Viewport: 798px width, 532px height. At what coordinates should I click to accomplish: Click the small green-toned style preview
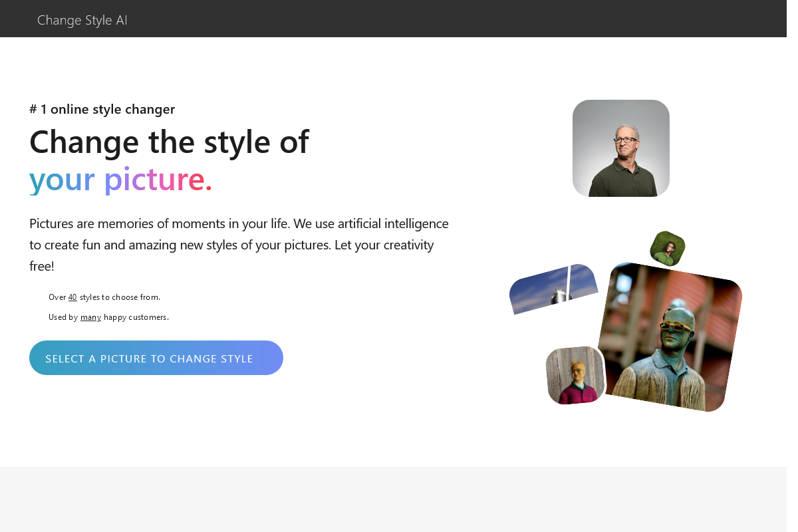point(667,249)
